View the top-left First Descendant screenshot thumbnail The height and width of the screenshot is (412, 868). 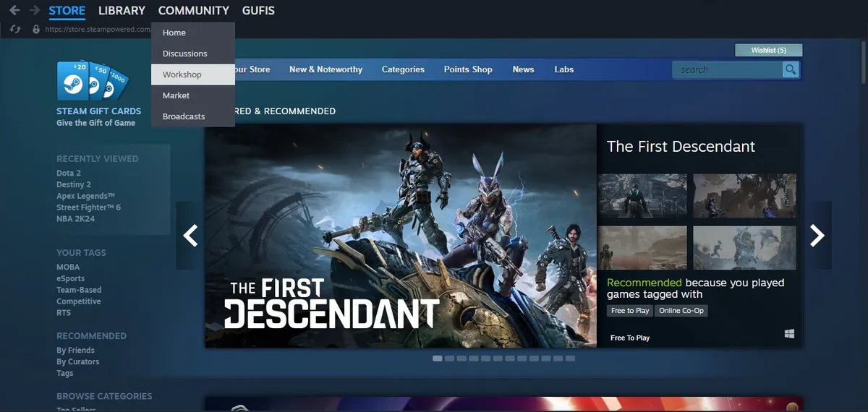click(x=642, y=196)
